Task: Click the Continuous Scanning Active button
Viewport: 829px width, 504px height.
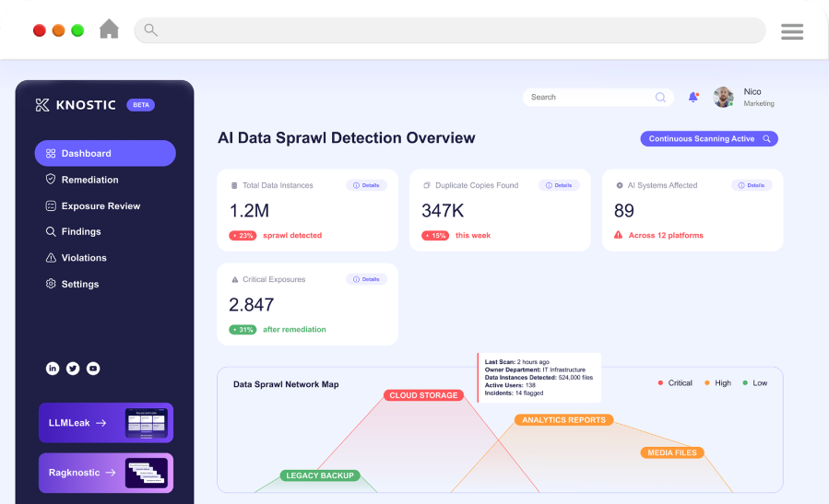Action: 709,139
